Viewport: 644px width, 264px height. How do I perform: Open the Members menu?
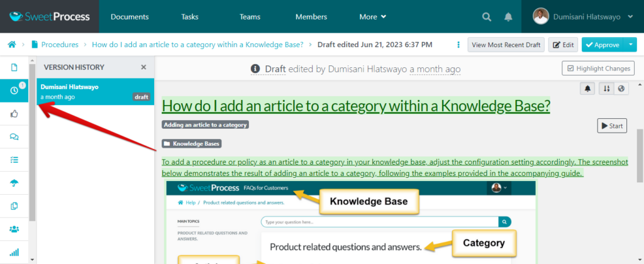coord(311,17)
